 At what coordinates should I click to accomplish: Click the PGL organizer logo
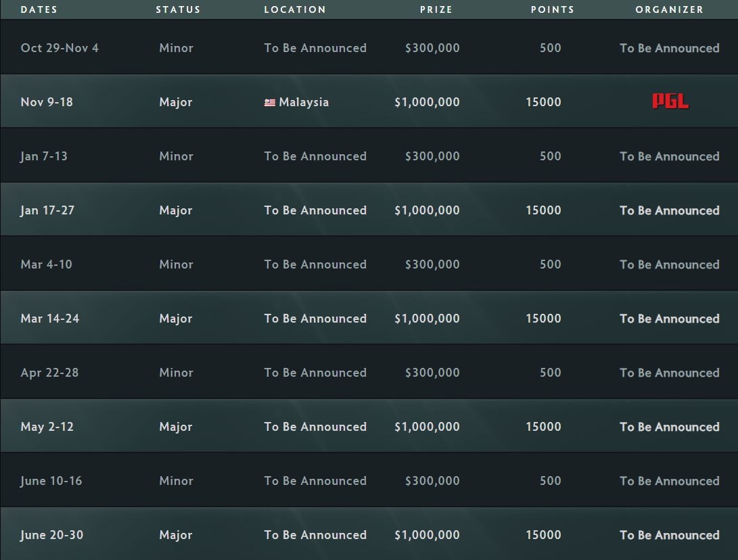670,101
